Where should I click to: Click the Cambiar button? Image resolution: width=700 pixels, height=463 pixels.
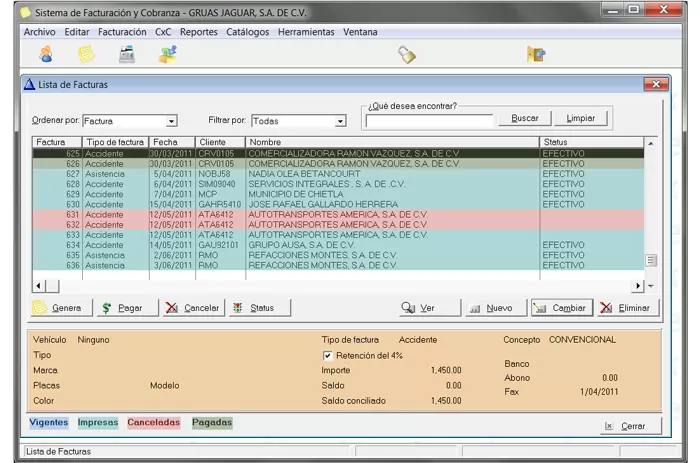tap(562, 308)
